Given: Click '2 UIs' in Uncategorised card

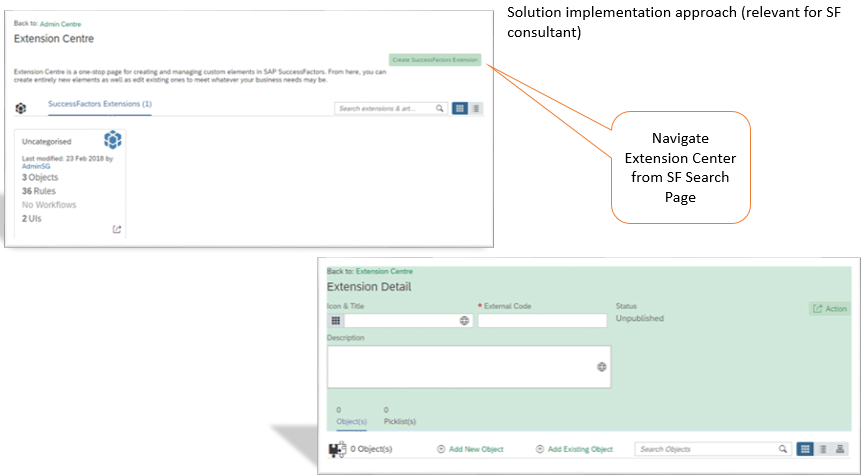Looking at the screenshot, I should (31, 219).
